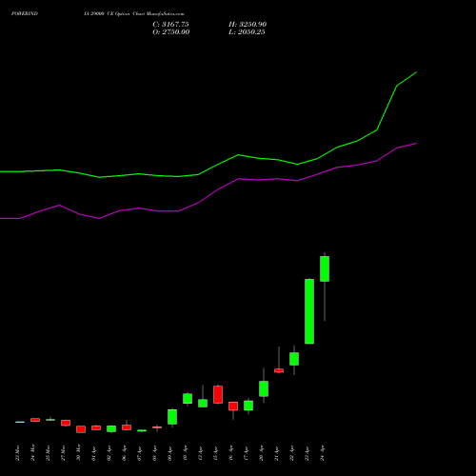
Task: Click the upper green indicator line
Action: click(x=238, y=155)
